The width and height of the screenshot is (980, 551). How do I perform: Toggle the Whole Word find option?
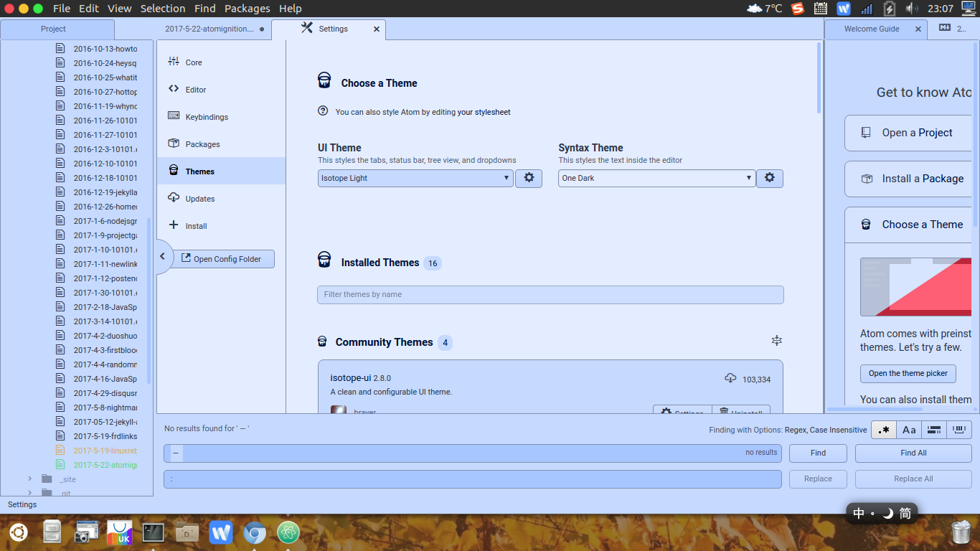(x=959, y=430)
